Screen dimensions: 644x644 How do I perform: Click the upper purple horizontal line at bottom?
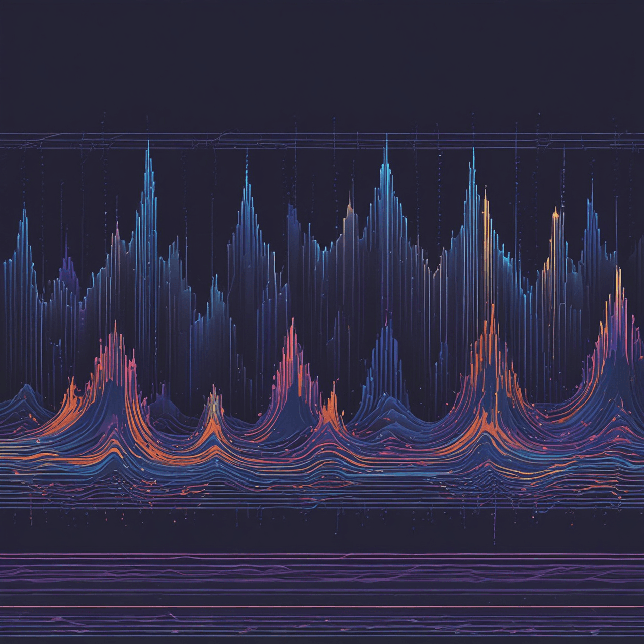[x=322, y=554]
